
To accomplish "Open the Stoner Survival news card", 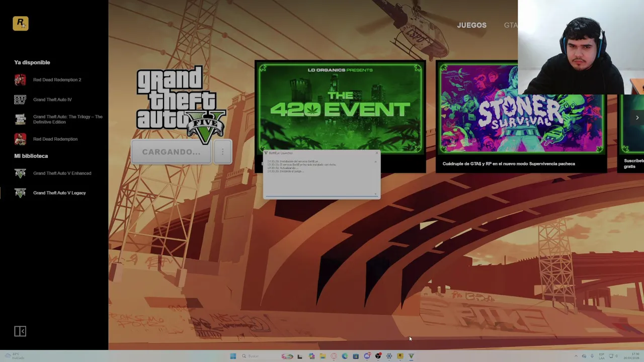I will tap(521, 117).
